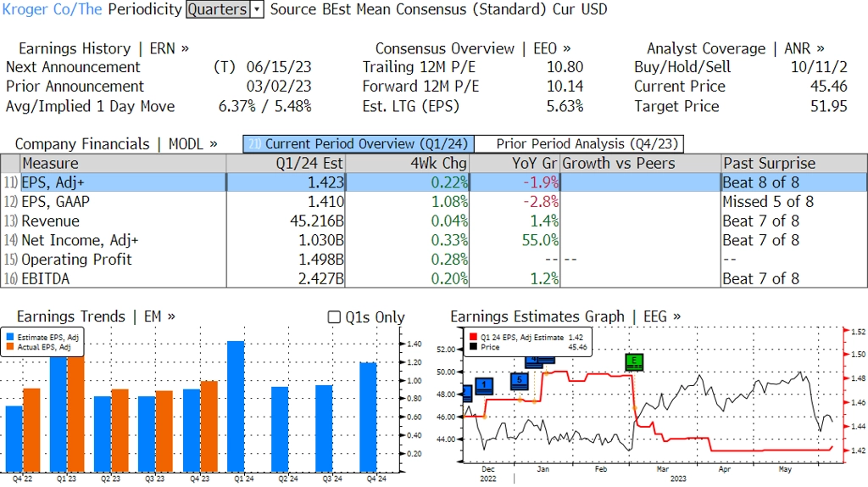Click the Buy/Hold/Sell value 10/11/2
This screenshot has width=868, height=487.
coord(820,67)
